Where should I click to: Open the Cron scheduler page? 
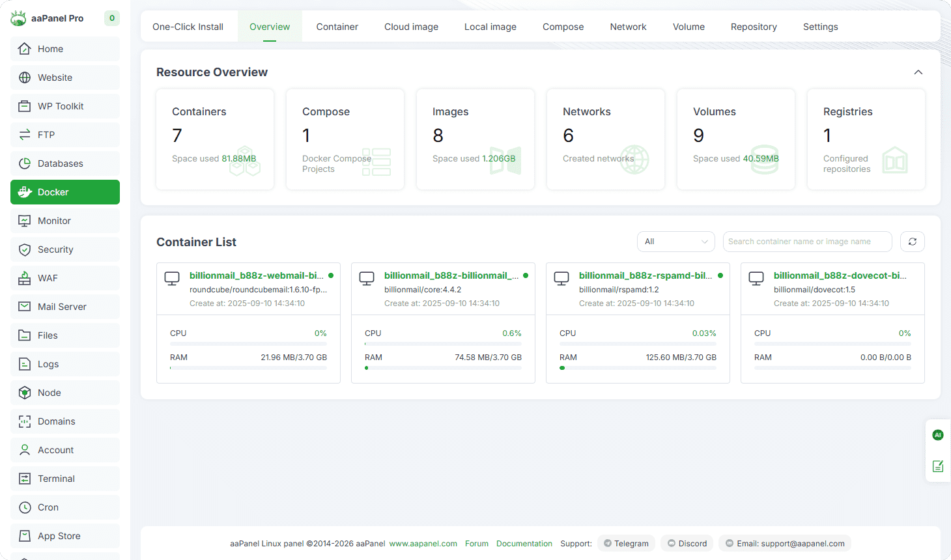[65, 507]
